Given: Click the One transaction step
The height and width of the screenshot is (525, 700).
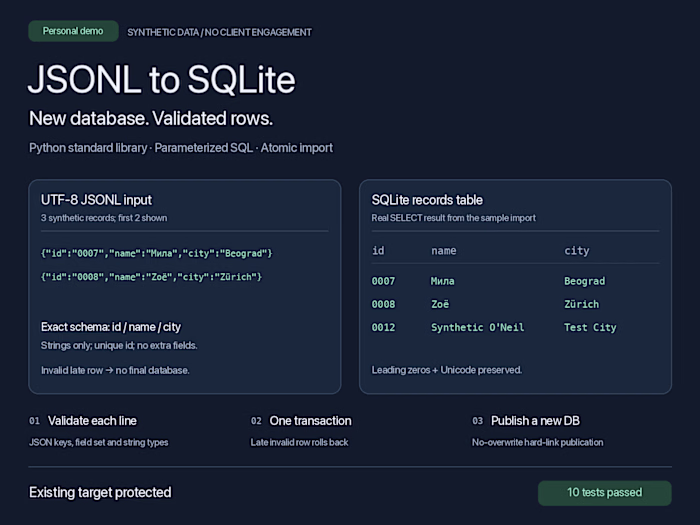Looking at the screenshot, I should click(x=310, y=421).
